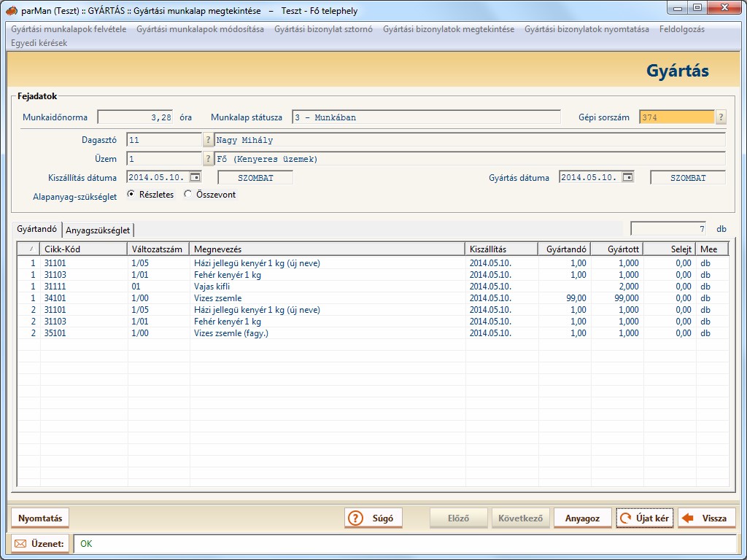Sort by the Cikk-Kód column header
747x560 pixels.
83,249
